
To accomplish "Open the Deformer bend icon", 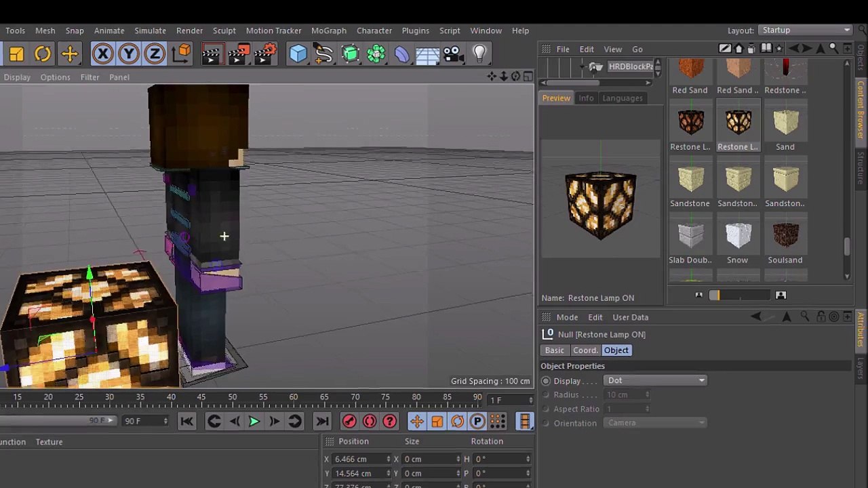I will 402,54.
